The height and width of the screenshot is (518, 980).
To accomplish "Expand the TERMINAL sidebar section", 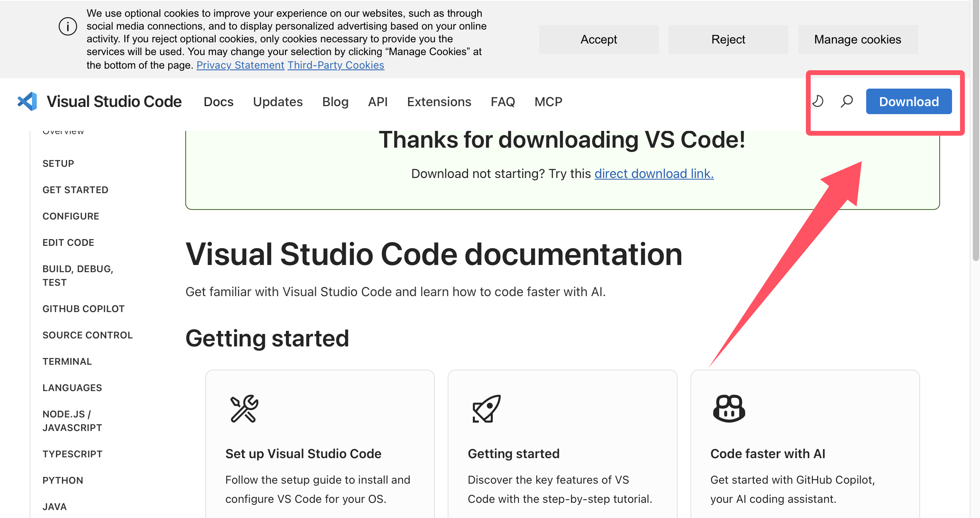I will [67, 362].
